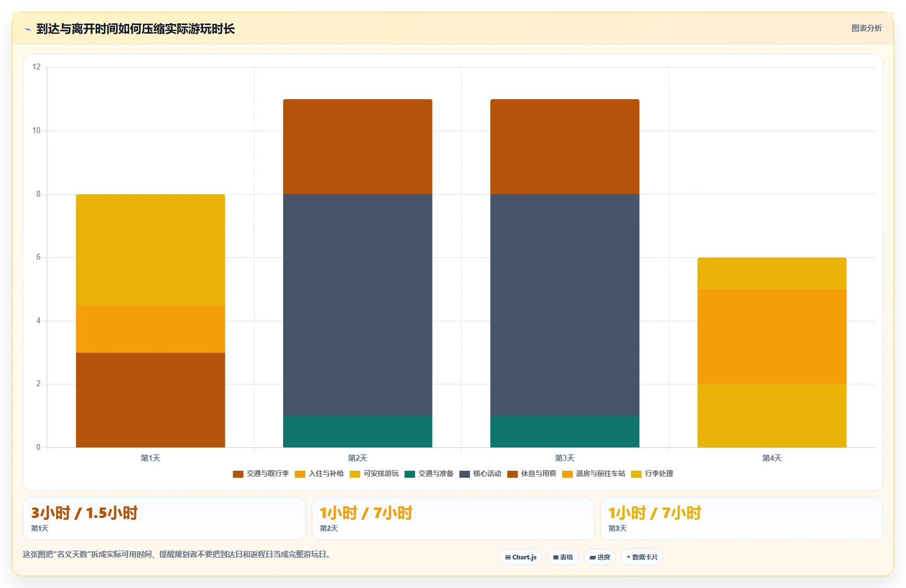
Task: Click the top yellow segment of 第4天 bar
Action: 772,274
